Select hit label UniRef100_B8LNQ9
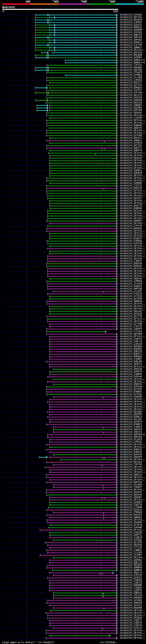Image resolution: width=146 pixels, height=644 pixels. click(131, 55)
